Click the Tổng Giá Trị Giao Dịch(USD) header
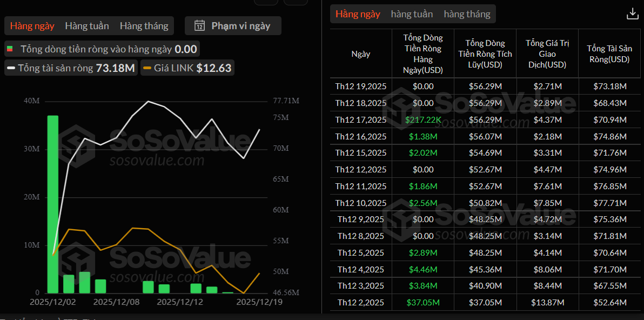The image size is (644, 320). [547, 54]
